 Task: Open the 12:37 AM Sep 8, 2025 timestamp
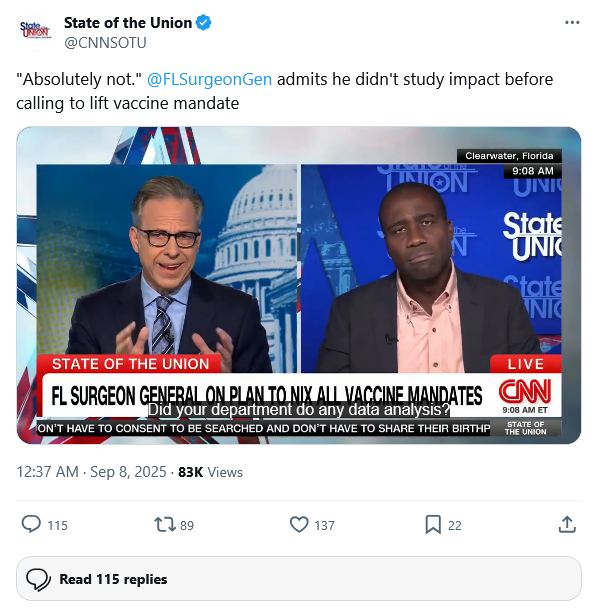click(x=91, y=472)
